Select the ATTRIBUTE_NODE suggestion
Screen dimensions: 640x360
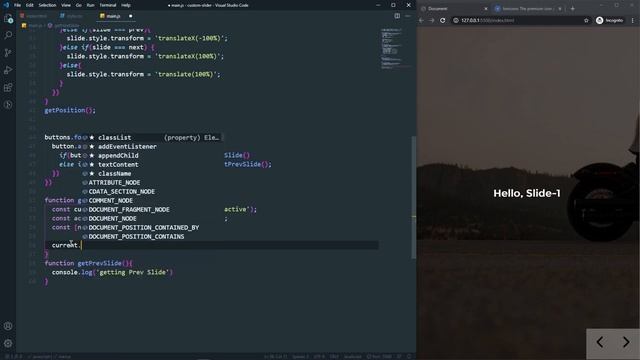pos(152,182)
